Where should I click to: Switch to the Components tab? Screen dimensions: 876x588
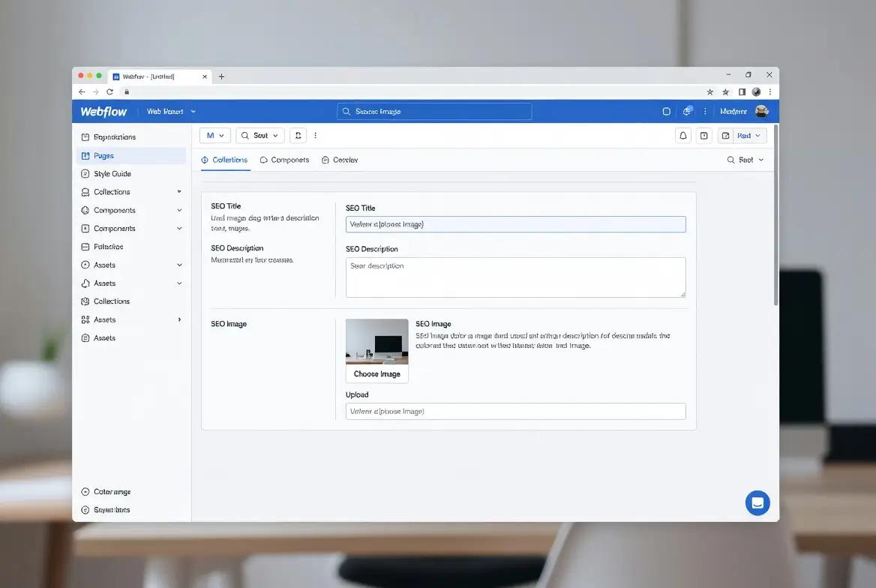pyautogui.click(x=284, y=160)
